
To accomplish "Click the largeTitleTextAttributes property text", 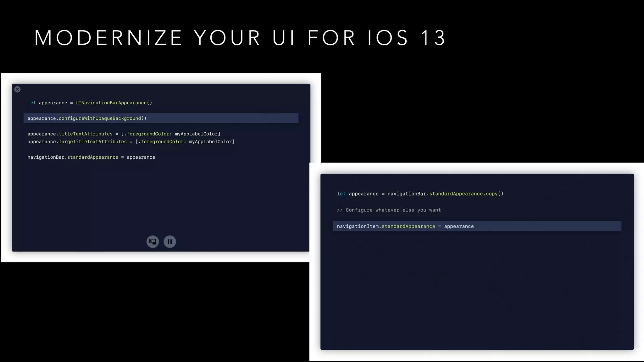I will pos(92,142).
